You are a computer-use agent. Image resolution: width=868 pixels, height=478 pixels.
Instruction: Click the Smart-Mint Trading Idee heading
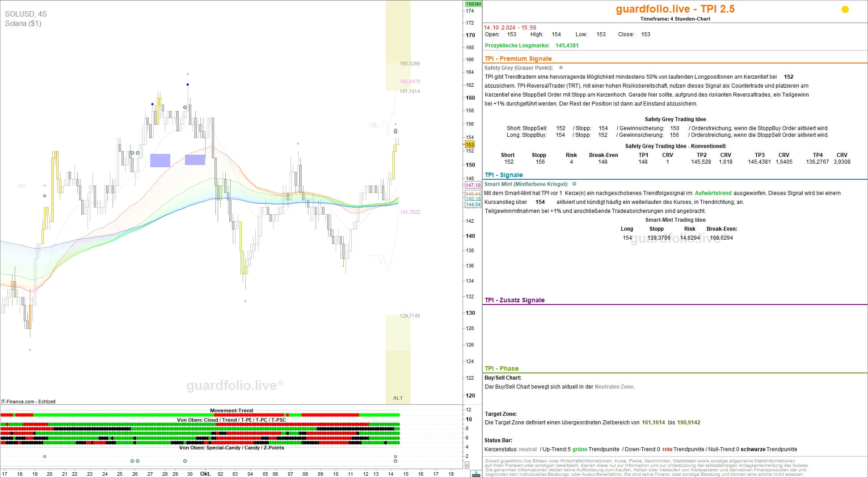click(x=675, y=220)
